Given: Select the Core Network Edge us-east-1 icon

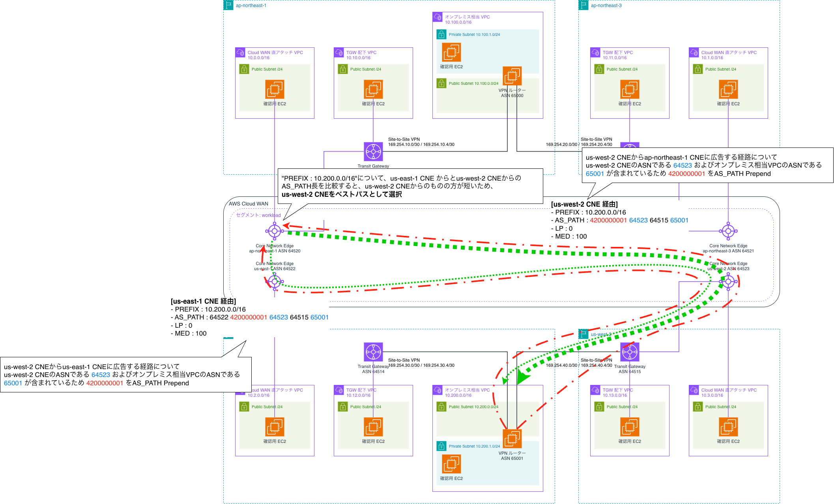Looking at the screenshot, I should (x=275, y=282).
